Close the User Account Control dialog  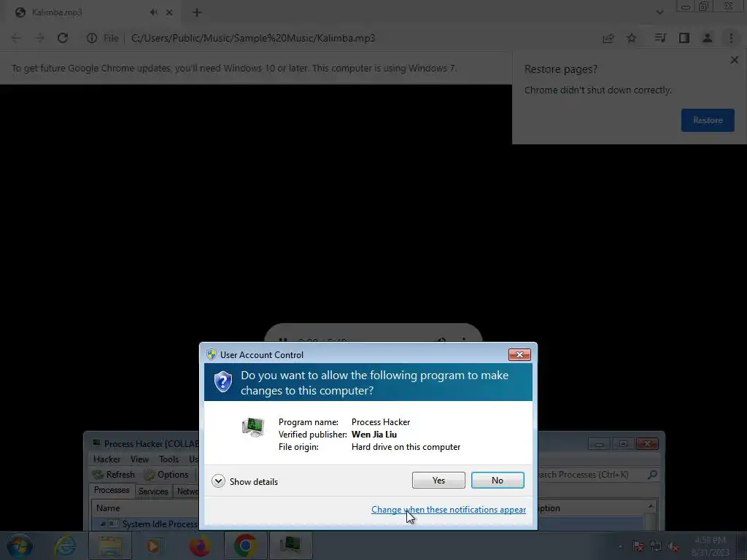tap(519, 355)
